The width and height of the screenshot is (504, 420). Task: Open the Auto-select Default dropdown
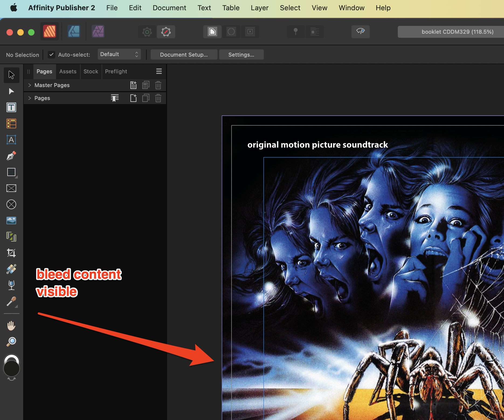tap(119, 54)
